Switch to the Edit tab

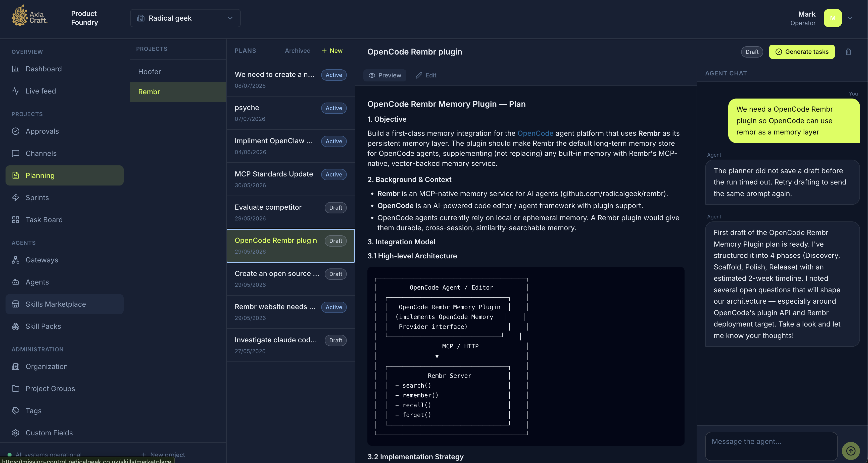[x=426, y=75]
